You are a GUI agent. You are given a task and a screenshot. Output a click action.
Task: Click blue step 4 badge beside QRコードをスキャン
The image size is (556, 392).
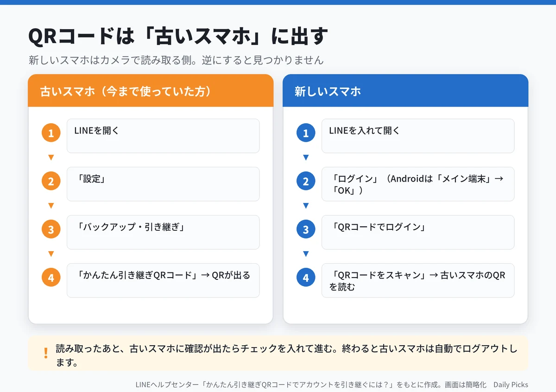[x=306, y=278]
